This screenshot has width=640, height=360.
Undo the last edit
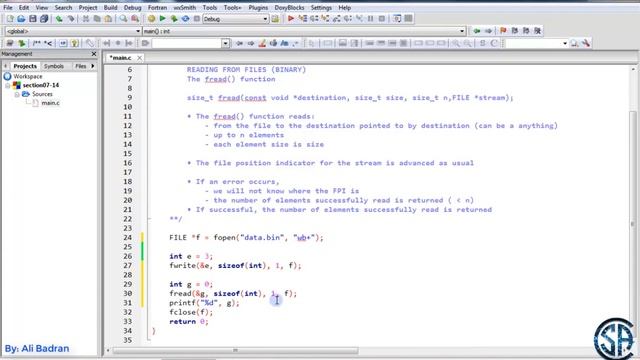pos(59,19)
